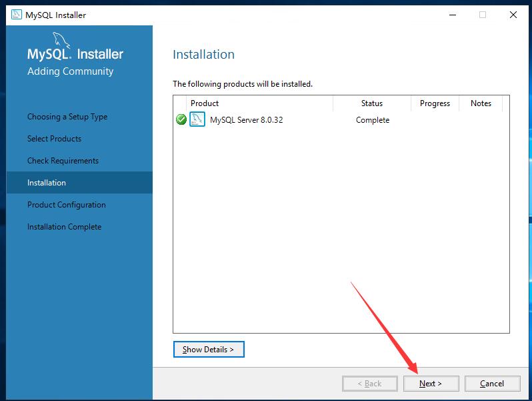Select the Installation step in sidebar
This screenshot has height=401, width=532.
pos(79,182)
